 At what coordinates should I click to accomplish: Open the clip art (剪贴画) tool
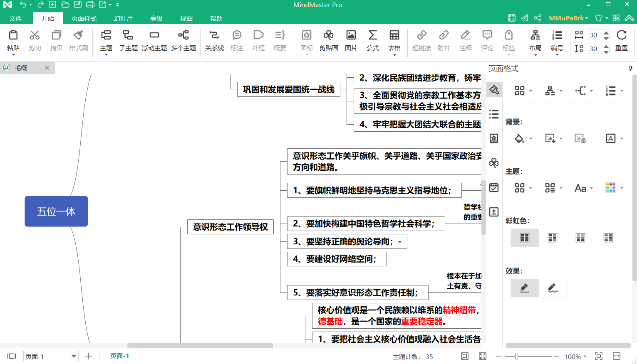(329, 35)
